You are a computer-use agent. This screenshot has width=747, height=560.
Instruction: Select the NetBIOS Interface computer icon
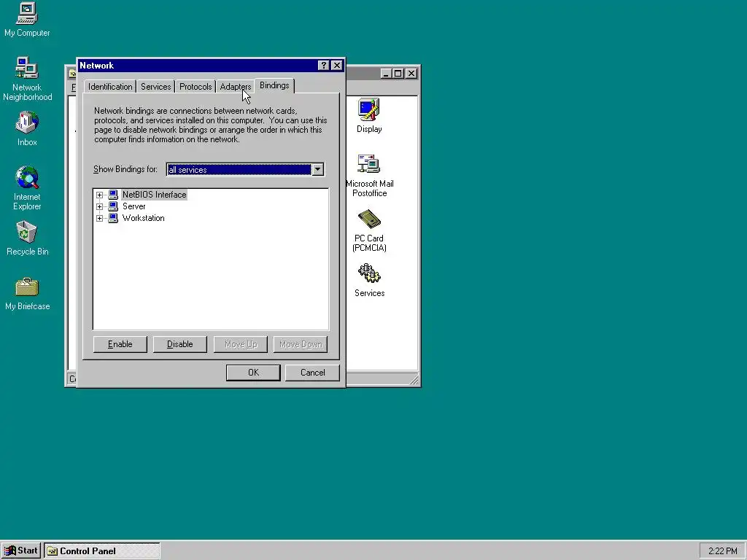point(113,195)
